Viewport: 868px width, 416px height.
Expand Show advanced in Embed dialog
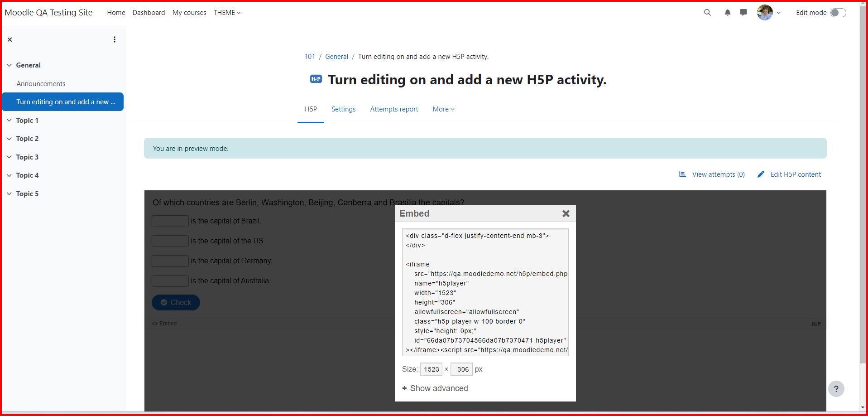(x=435, y=388)
